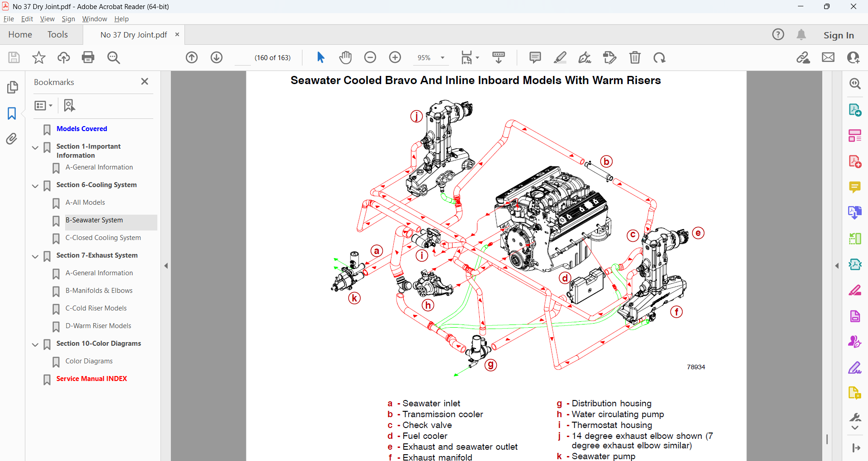This screenshot has width=868, height=461.
Task: Open the Edit menu
Action: (x=27, y=19)
